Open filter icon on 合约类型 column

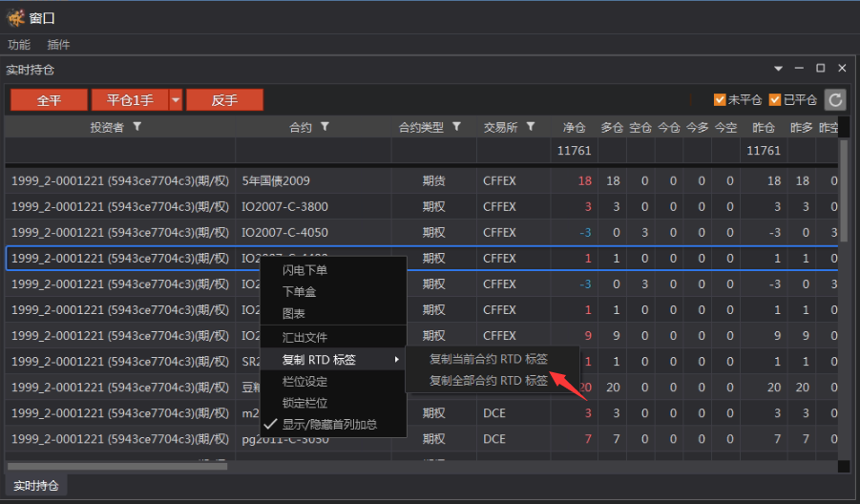(x=456, y=127)
